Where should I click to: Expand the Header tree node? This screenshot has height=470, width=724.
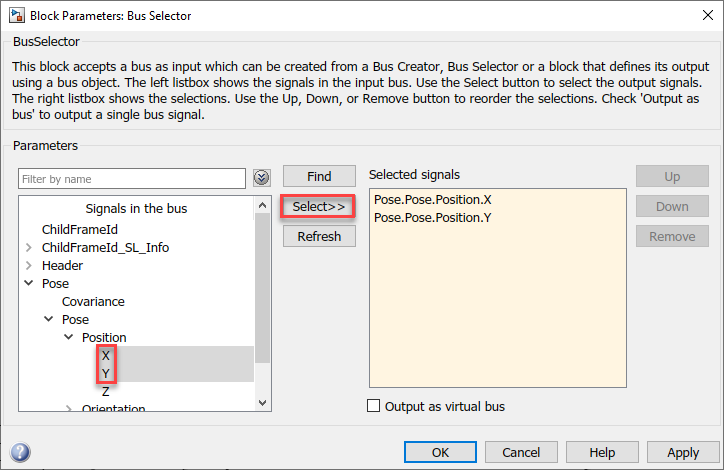(x=29, y=266)
